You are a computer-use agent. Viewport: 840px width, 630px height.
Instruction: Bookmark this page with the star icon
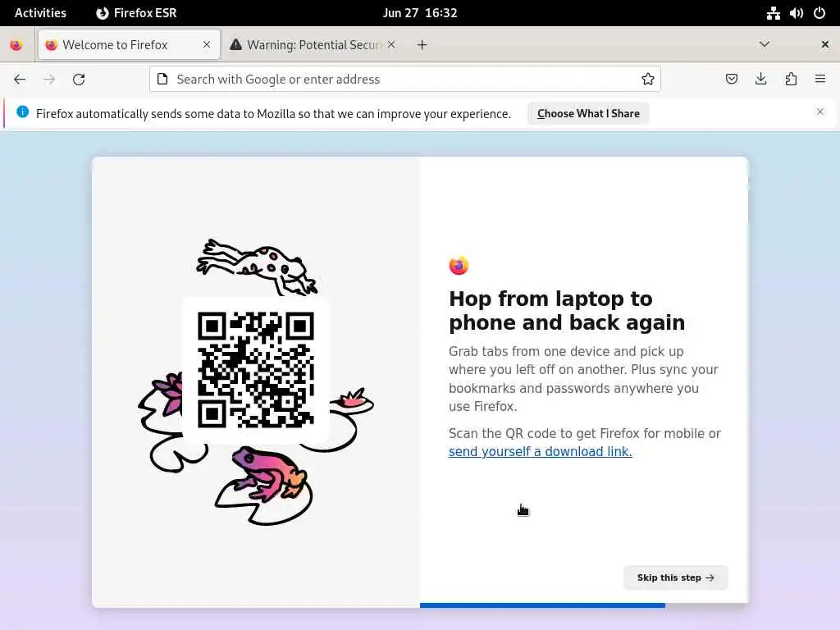648,80
